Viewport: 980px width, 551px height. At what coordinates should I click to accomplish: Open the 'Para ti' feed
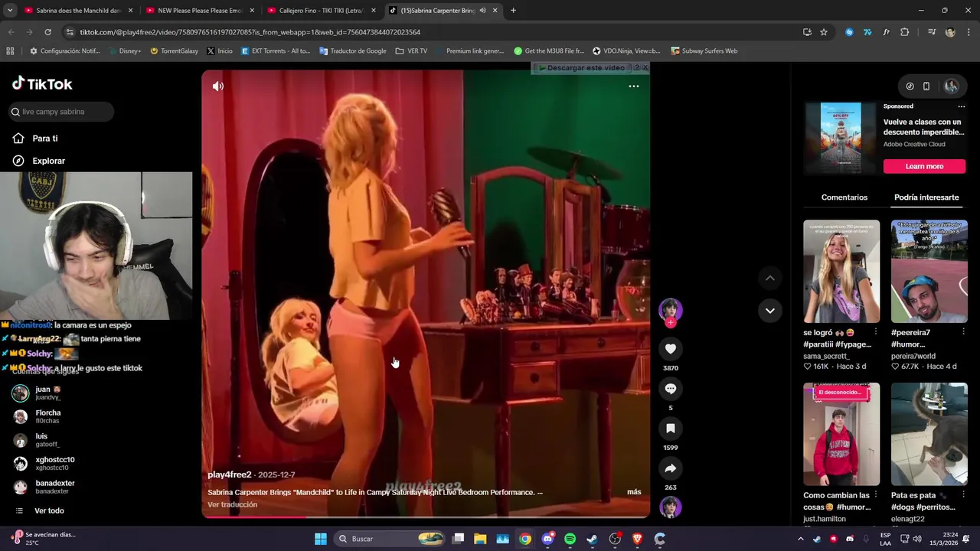pyautogui.click(x=37, y=139)
